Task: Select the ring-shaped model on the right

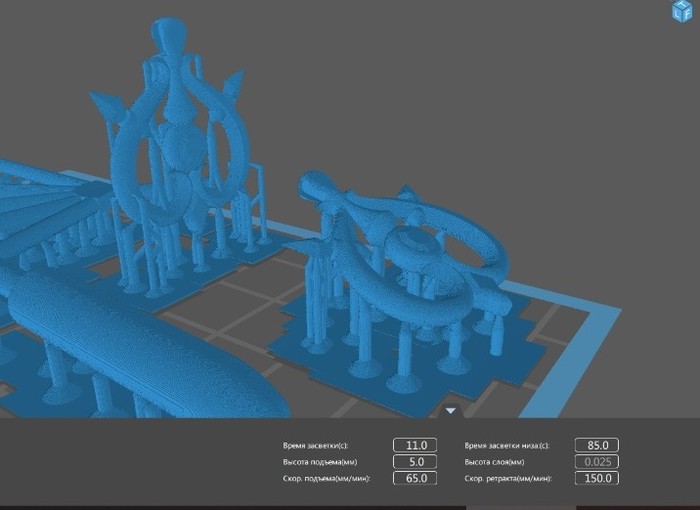Action: (420, 250)
